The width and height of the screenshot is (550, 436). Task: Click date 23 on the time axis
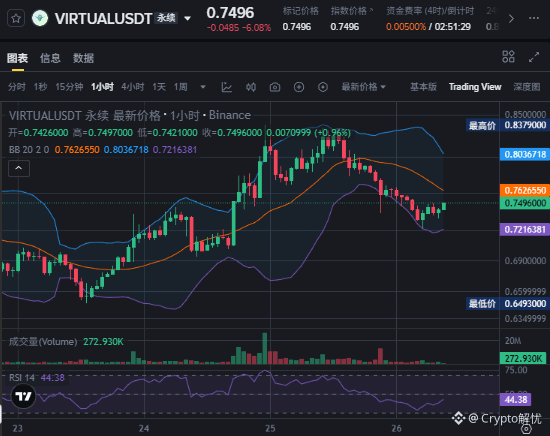[x=18, y=428]
